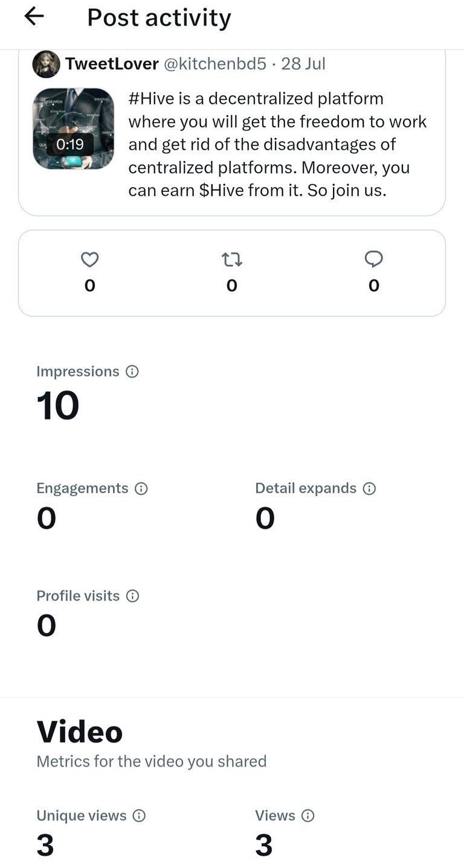Image resolution: width=464 pixels, height=868 pixels.
Task: Open the tweet text about #Hive
Action: point(278,145)
